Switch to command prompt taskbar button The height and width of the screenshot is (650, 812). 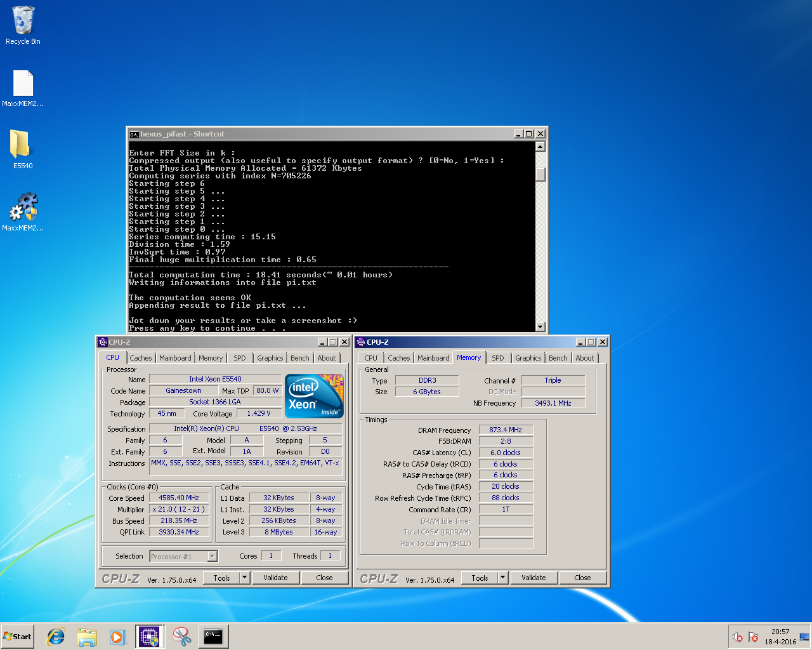pos(213,637)
